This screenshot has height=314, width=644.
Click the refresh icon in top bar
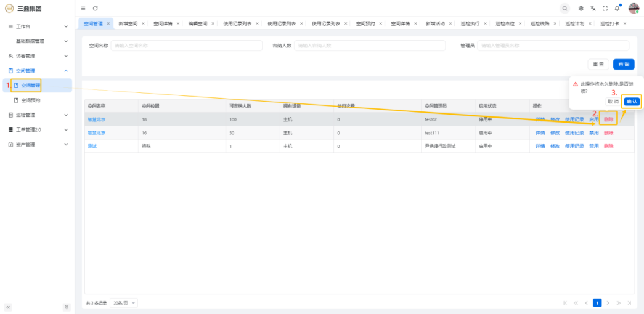(x=95, y=8)
